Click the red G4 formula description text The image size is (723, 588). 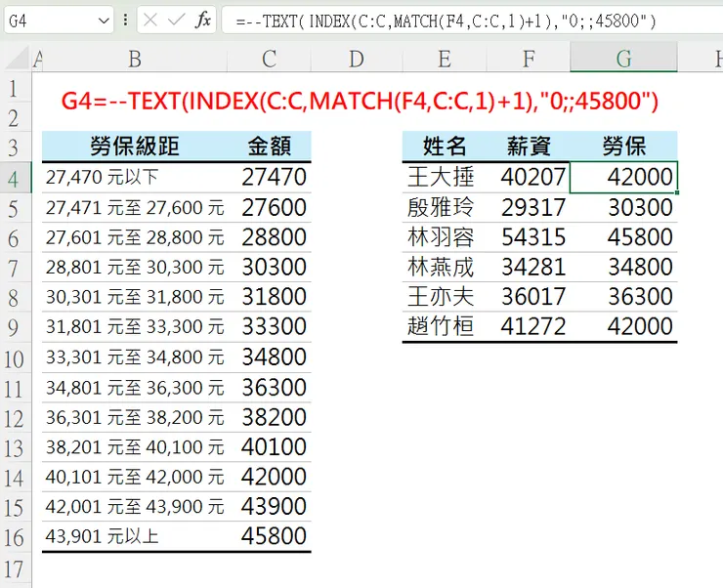(360, 101)
